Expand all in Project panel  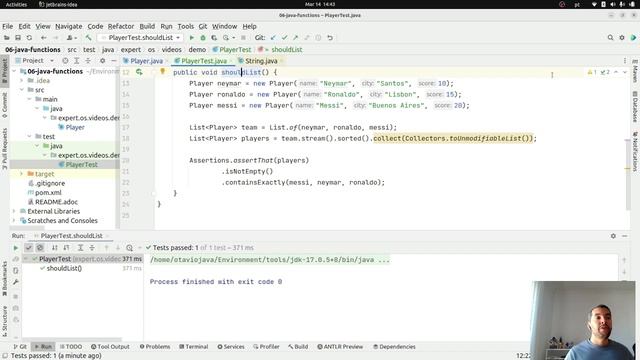[x=77, y=60]
